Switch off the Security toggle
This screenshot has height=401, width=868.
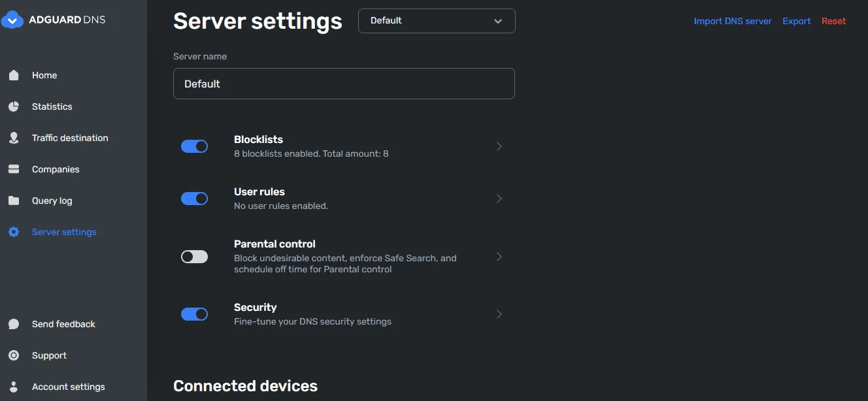pos(194,314)
